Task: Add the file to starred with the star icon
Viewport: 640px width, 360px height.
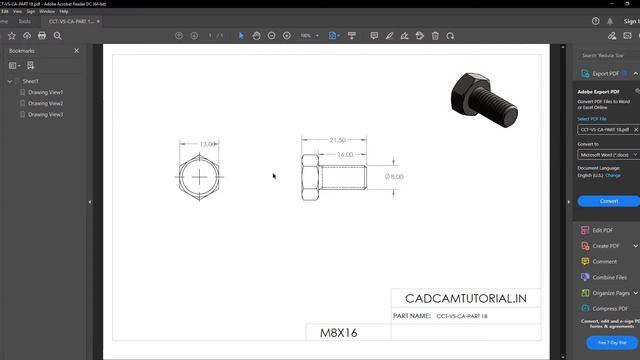Action: coord(12,36)
